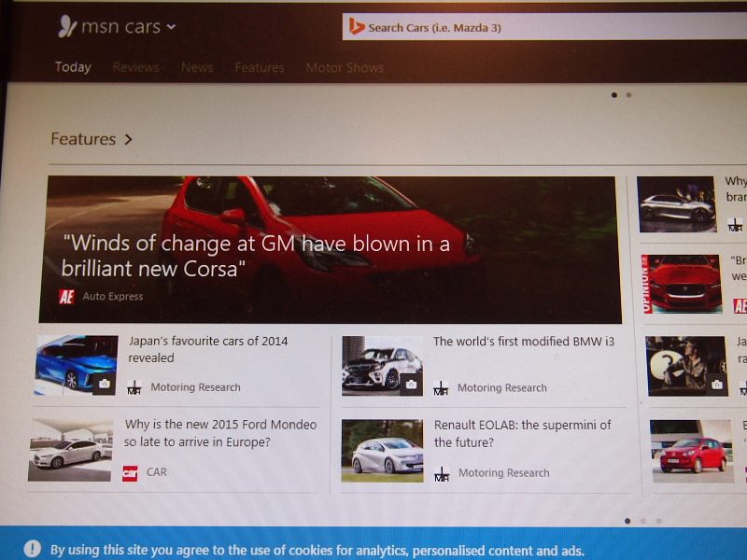This screenshot has height=560, width=747.
Task: Click Motoring Research label under BMW i3 article
Action: click(502, 387)
